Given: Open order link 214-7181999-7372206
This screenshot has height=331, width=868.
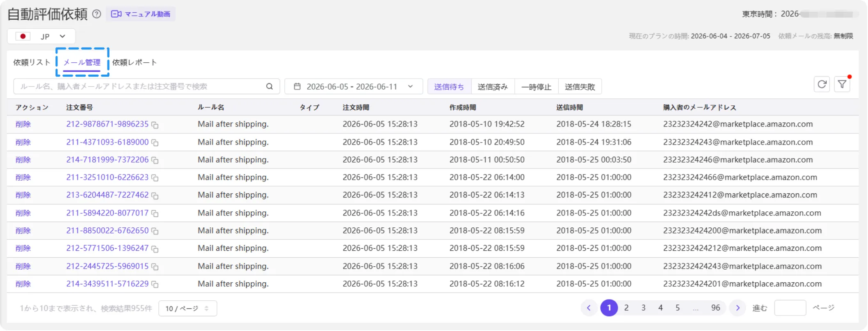Looking at the screenshot, I should click(107, 160).
